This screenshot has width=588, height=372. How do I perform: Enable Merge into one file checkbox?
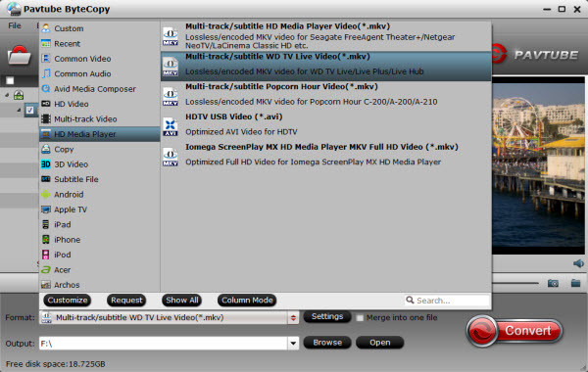[x=360, y=318]
